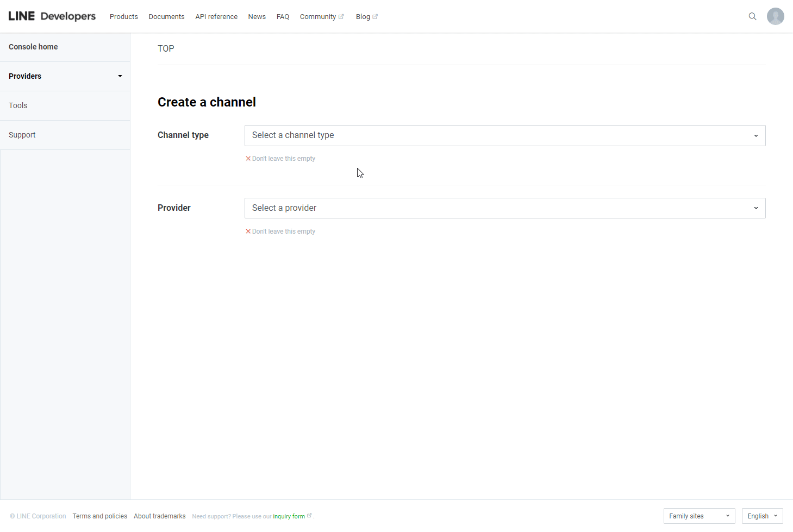Open the Products menu

124,17
